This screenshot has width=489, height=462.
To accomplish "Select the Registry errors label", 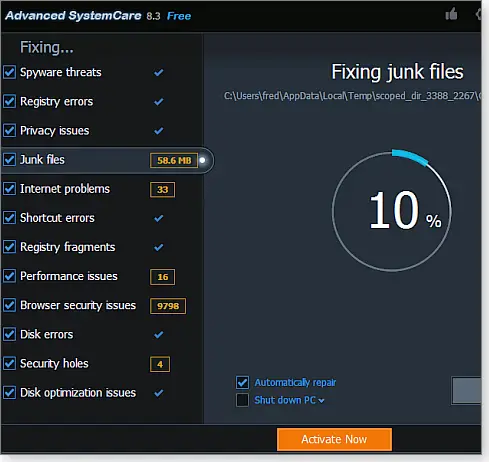I will pos(57,102).
